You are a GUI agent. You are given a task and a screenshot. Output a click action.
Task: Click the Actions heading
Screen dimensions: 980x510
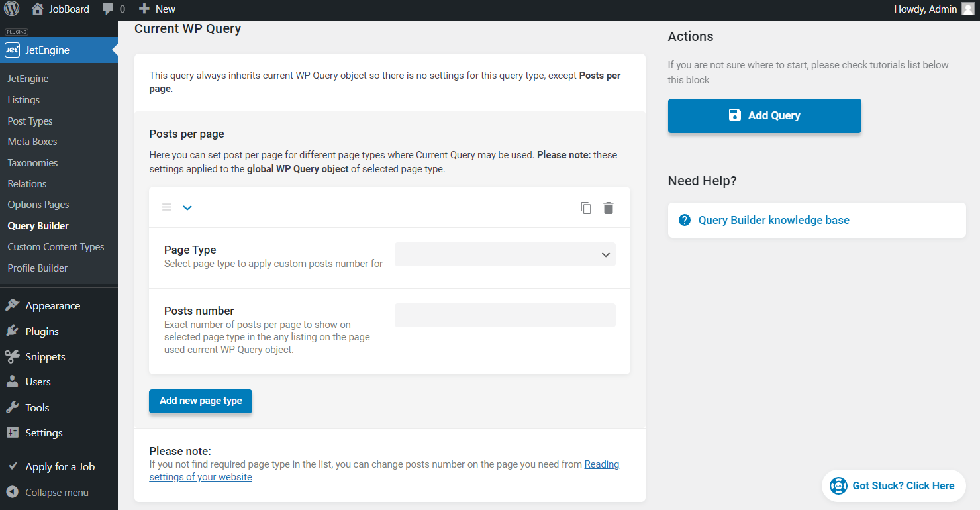tap(691, 36)
